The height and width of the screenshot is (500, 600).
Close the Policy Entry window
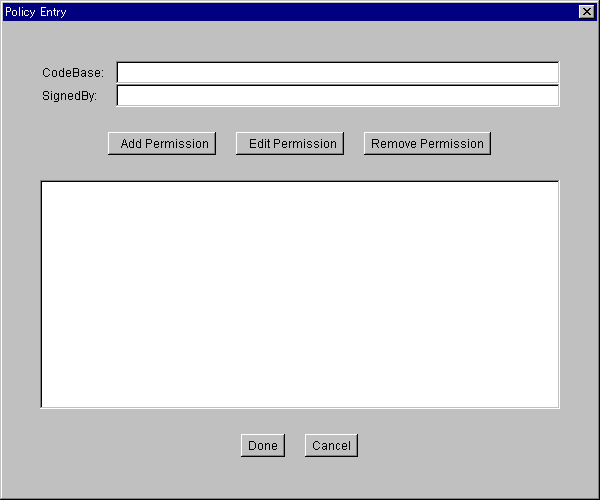[587, 12]
